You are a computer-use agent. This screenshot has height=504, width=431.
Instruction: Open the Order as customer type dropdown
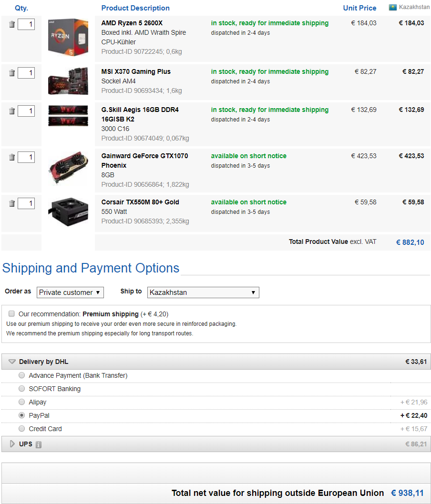(x=70, y=292)
